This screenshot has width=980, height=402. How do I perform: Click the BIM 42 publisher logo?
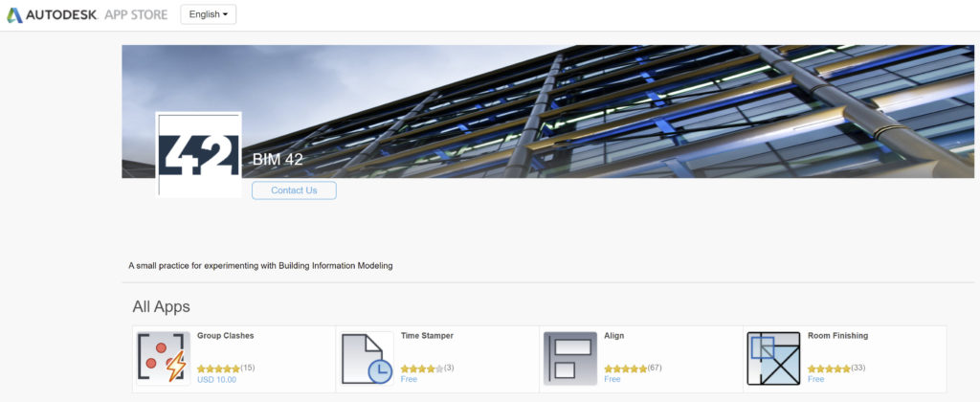[198, 154]
